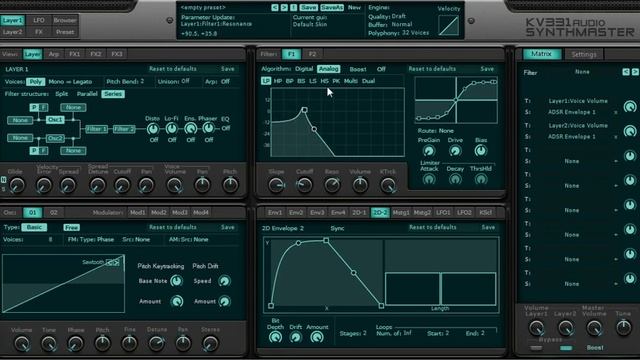Open the oscillator type Basic dropdown
Viewport: 640px width, 360px height.
[34, 227]
